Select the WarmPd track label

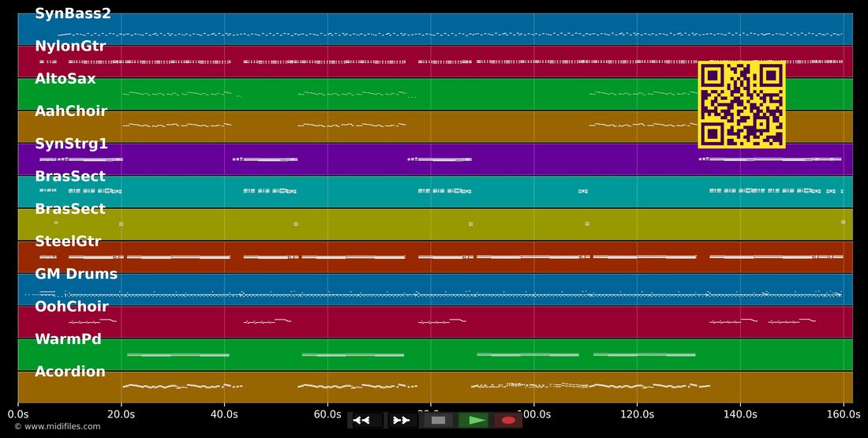click(x=68, y=339)
